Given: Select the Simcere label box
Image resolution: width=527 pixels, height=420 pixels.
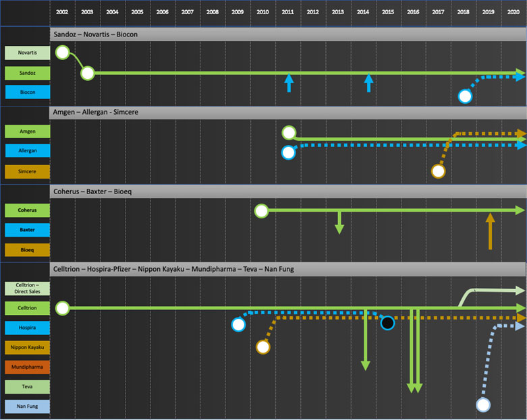Looking at the screenshot, I should point(28,171).
